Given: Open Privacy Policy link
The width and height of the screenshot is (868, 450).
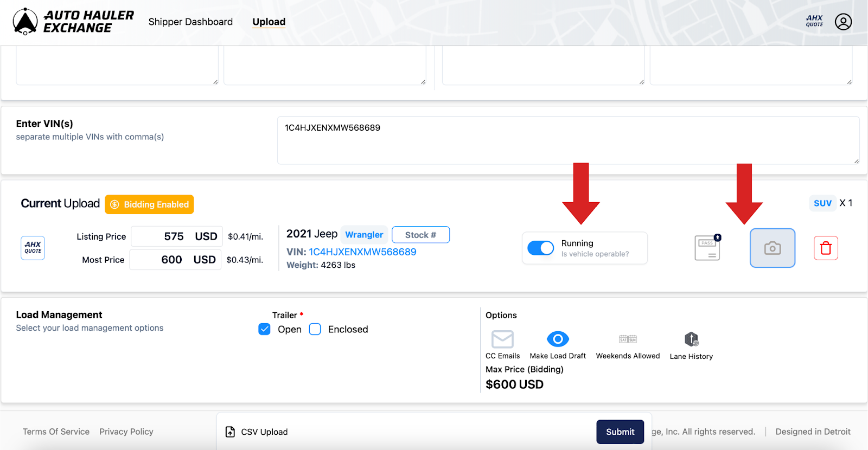Looking at the screenshot, I should (x=126, y=432).
